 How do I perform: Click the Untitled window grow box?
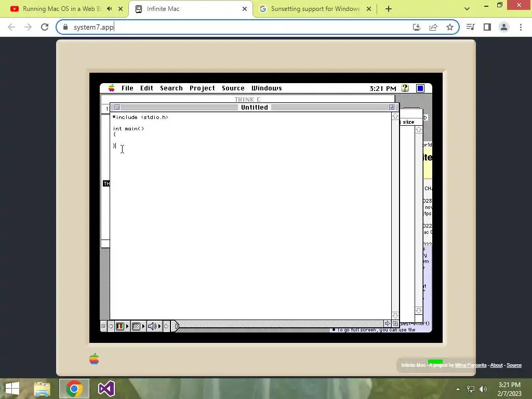[x=395, y=323]
